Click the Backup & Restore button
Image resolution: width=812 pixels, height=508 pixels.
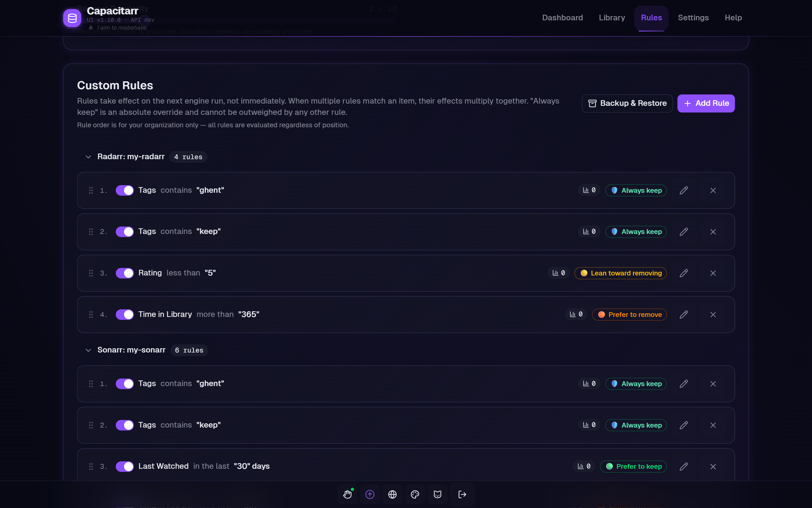pos(627,104)
